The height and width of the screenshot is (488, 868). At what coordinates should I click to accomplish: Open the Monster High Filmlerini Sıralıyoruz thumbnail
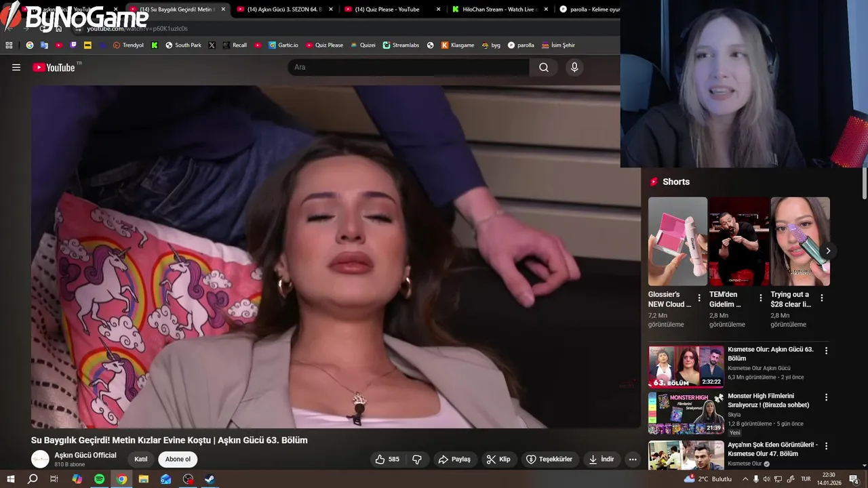[x=686, y=413]
